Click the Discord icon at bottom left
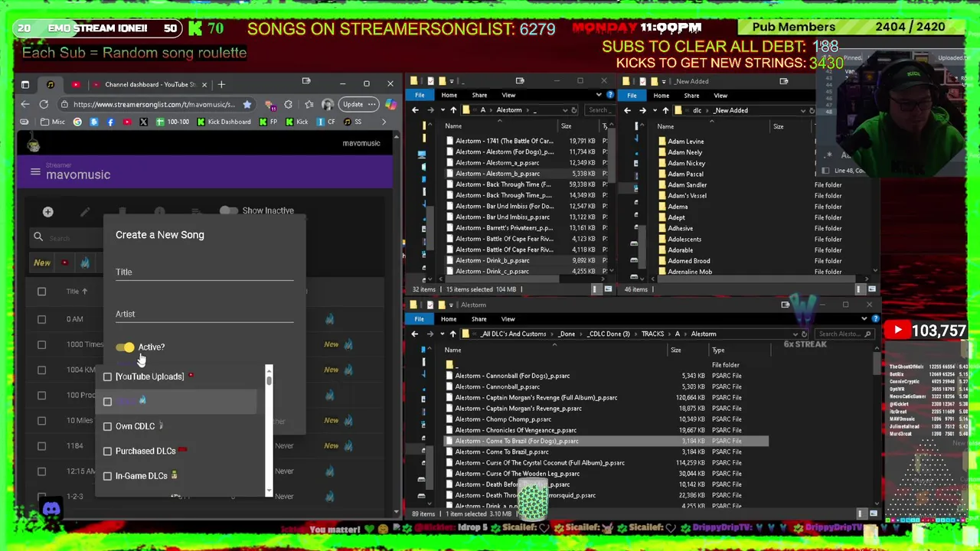Image resolution: width=980 pixels, height=551 pixels. [x=51, y=509]
